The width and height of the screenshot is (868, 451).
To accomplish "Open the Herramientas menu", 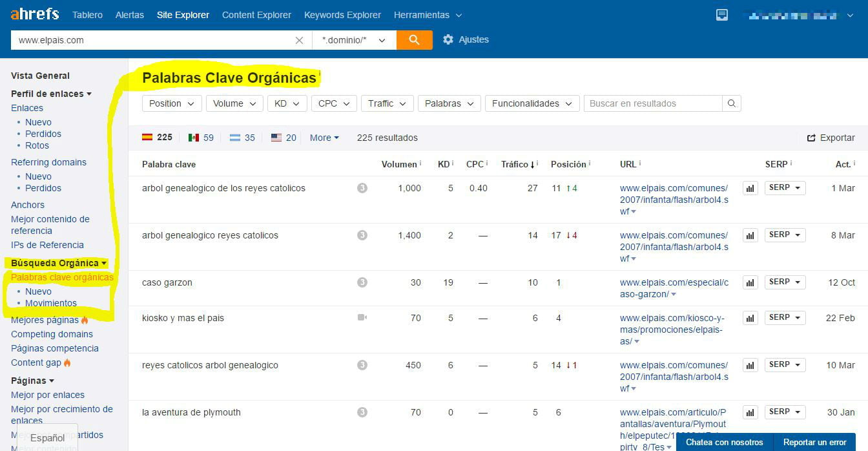I will coord(428,15).
